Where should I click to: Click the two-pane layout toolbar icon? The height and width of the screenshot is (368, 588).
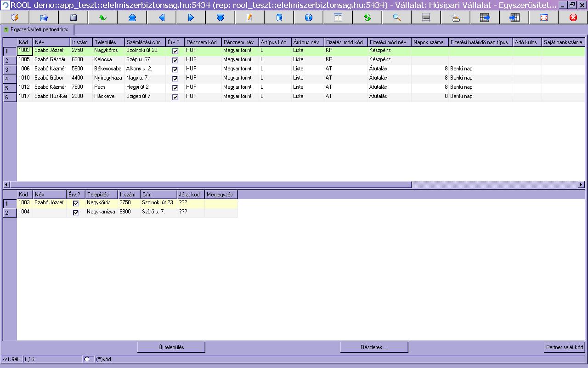click(x=338, y=17)
